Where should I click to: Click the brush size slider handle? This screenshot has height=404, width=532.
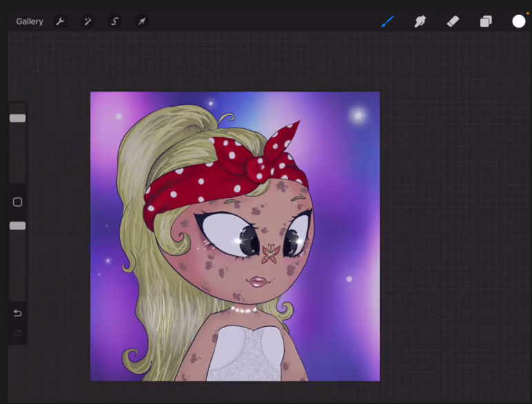point(18,118)
